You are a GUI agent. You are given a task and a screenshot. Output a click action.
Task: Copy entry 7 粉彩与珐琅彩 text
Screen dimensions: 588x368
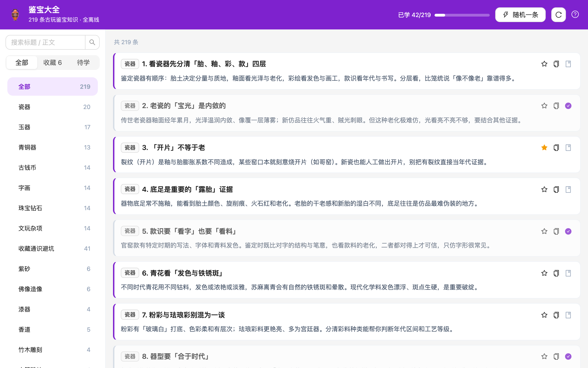(x=556, y=315)
